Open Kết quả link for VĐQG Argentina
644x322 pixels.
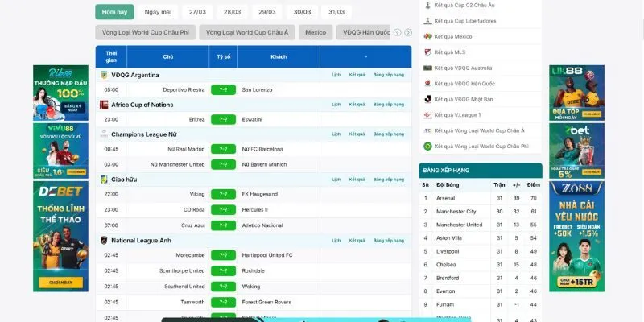tap(357, 75)
